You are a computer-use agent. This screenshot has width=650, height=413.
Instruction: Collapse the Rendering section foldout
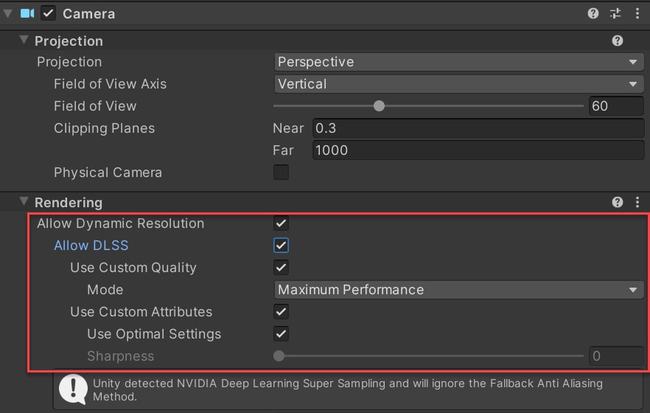tap(24, 202)
